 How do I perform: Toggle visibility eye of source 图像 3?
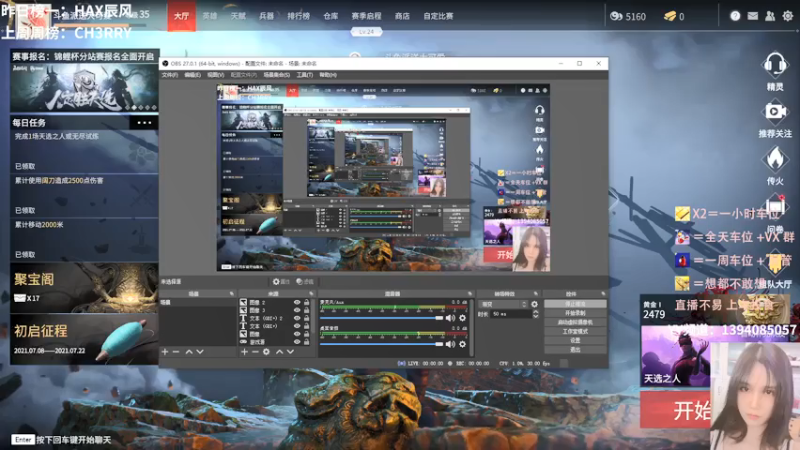point(297,310)
